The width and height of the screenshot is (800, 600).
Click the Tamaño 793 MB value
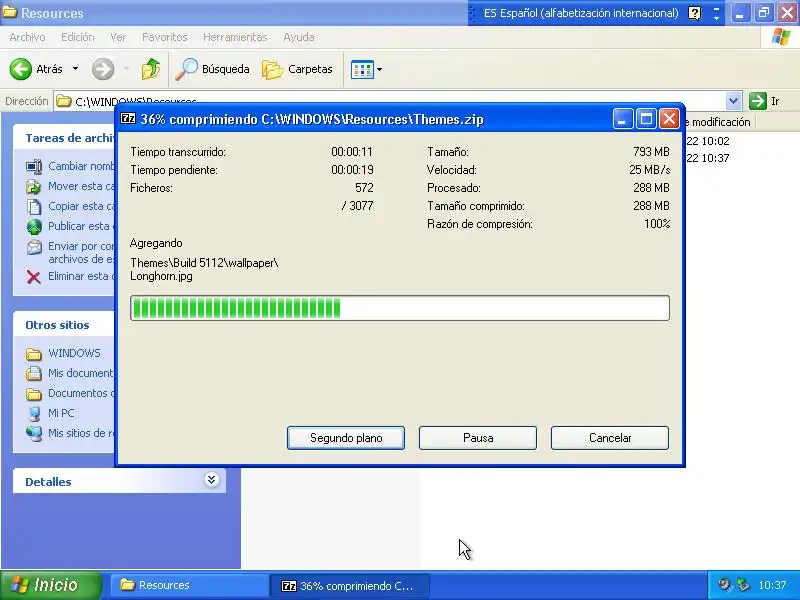651,152
